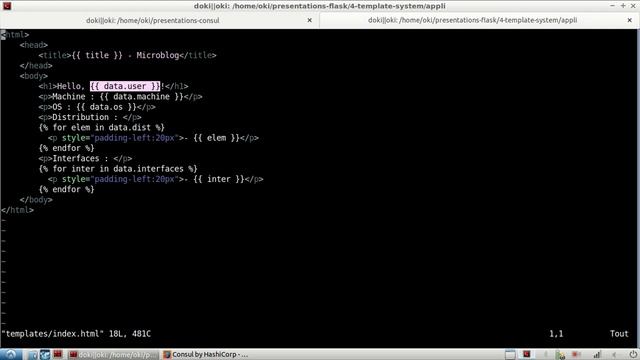
Task: Click the red terminal tray icon
Action: (x=527, y=354)
